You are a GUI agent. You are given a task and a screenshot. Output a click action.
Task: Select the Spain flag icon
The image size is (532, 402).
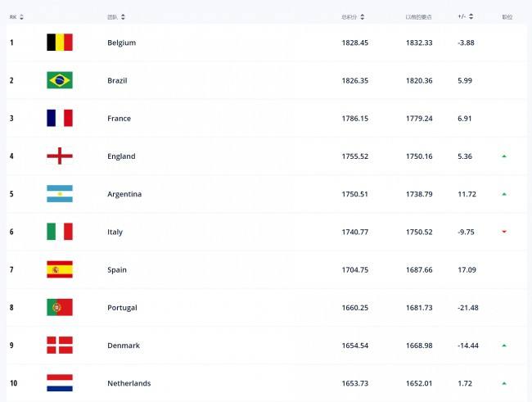[60, 269]
